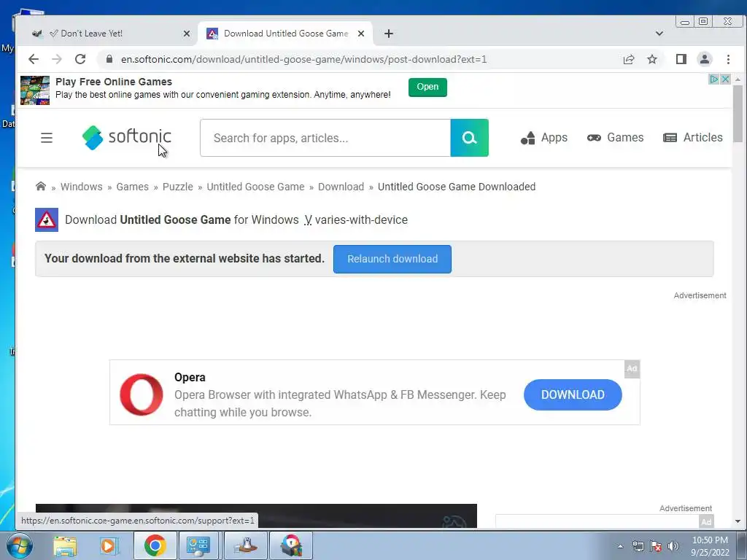Click the Untitled Goose Game app icon
Viewport: 747px width, 560px height.
(47, 219)
